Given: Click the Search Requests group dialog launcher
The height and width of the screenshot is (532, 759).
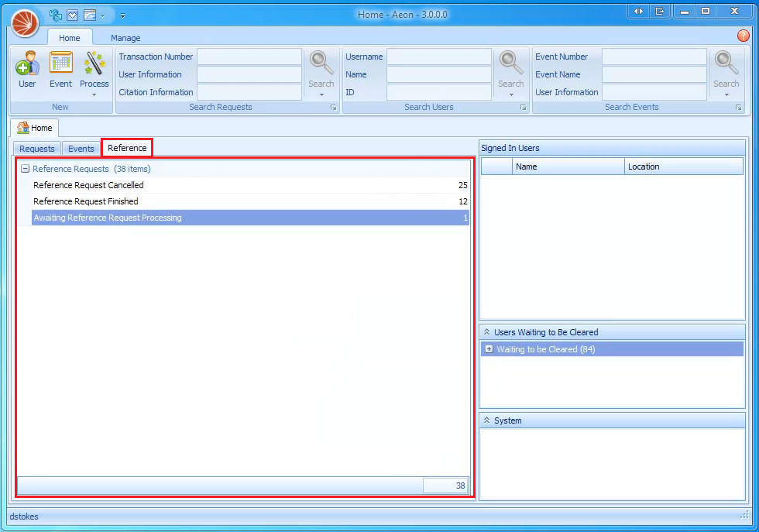Looking at the screenshot, I should coord(333,108).
